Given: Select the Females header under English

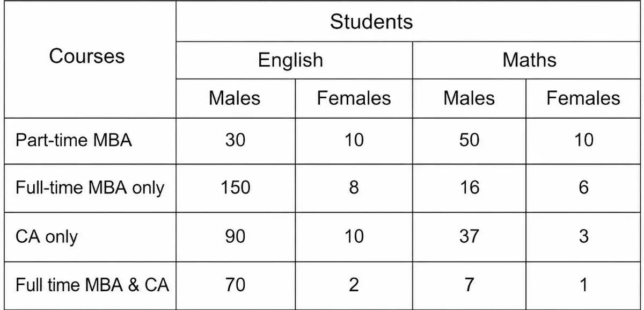Looking at the screenshot, I should 354,98.
